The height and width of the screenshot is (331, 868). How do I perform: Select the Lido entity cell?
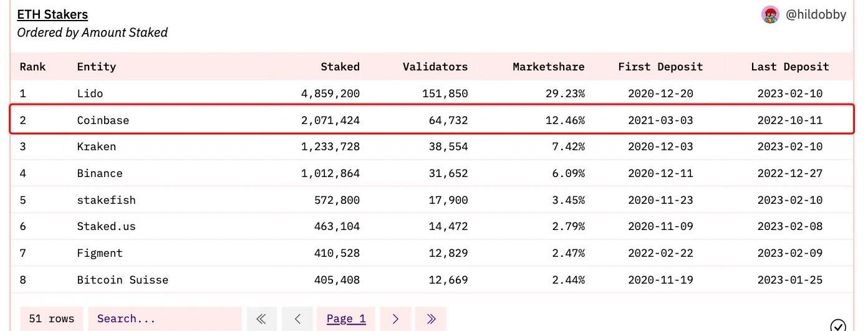tap(90, 94)
